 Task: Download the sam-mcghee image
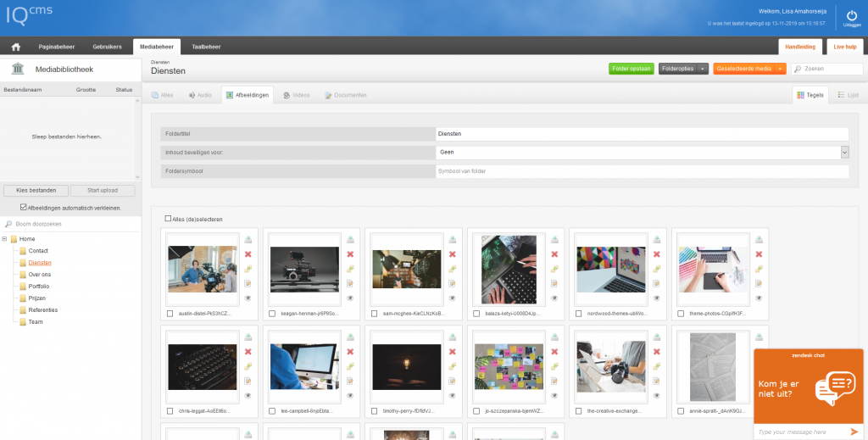[x=453, y=240]
